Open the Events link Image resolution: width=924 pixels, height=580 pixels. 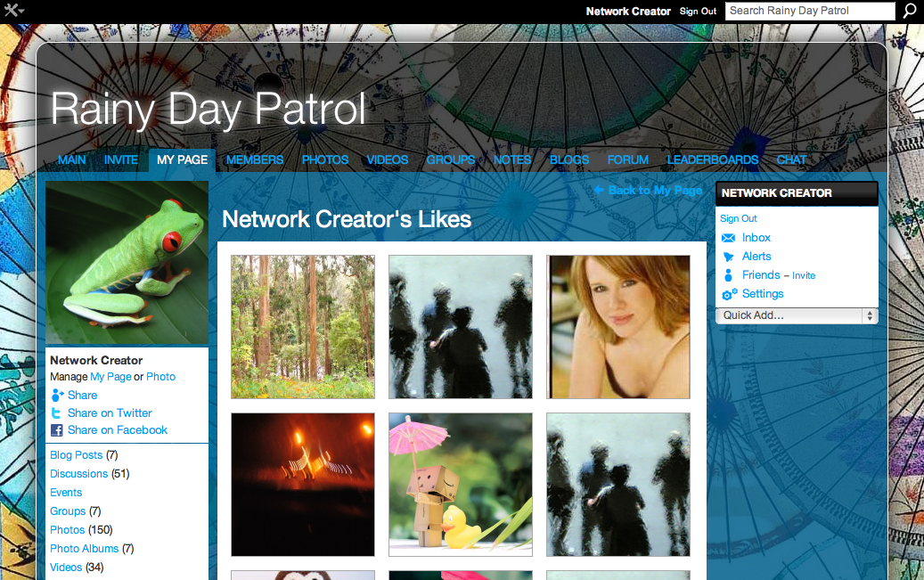tap(66, 493)
